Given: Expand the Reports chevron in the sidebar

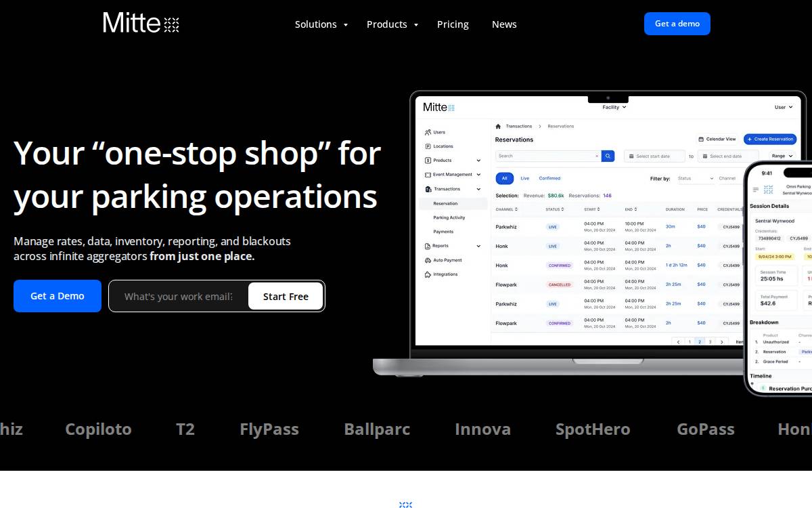Looking at the screenshot, I should (x=478, y=246).
